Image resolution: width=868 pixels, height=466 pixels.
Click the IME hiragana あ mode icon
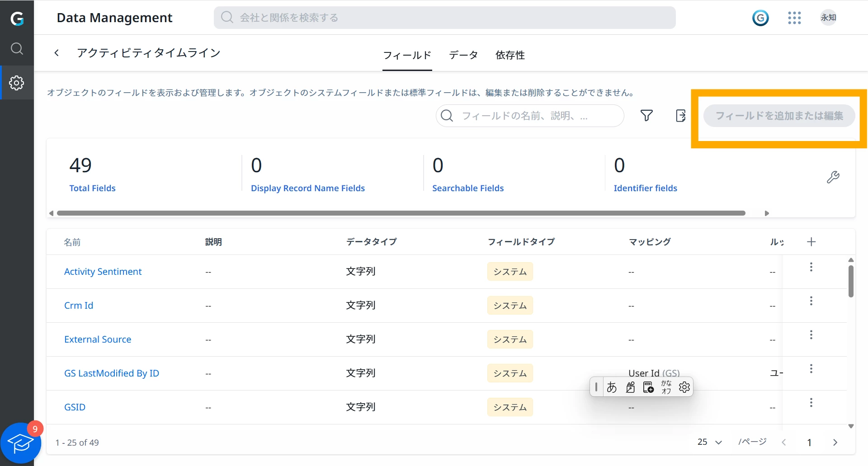(x=612, y=387)
